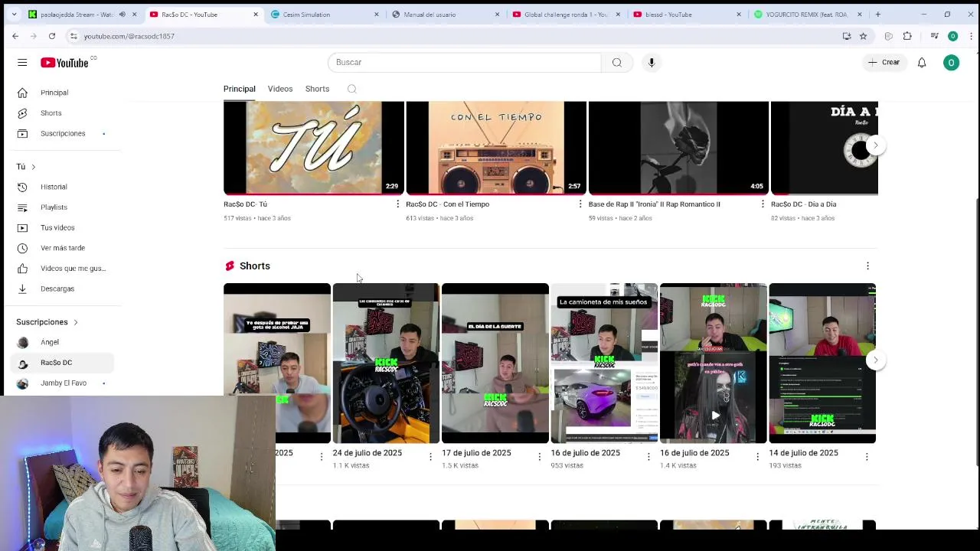This screenshot has height=551, width=980.
Task: Click the YouTube logo
Action: [x=65, y=63]
